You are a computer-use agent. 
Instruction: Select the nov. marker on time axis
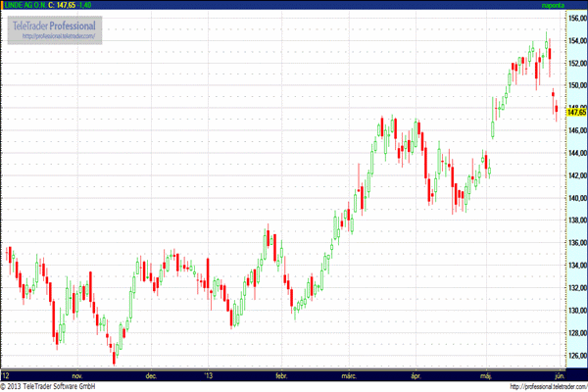pyautogui.click(x=78, y=375)
